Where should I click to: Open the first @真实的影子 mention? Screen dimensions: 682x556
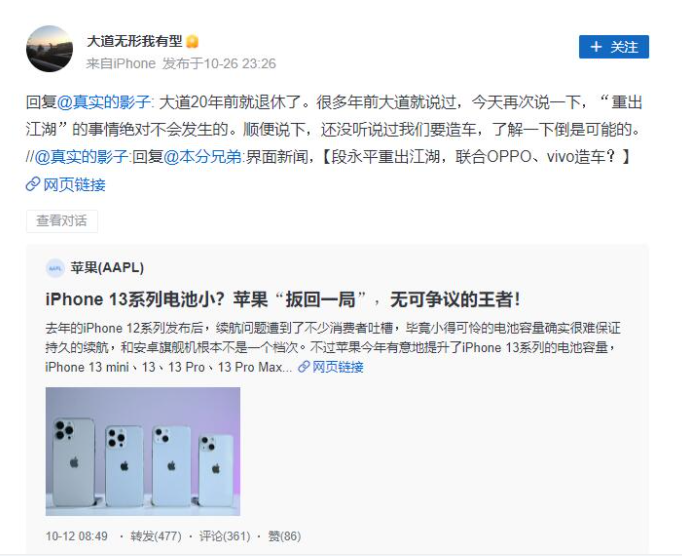[104, 102]
